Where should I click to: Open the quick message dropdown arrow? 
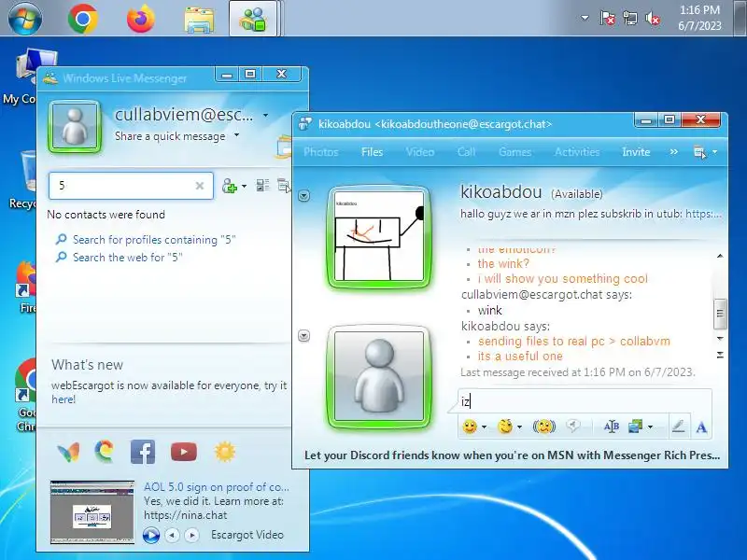[236, 135]
